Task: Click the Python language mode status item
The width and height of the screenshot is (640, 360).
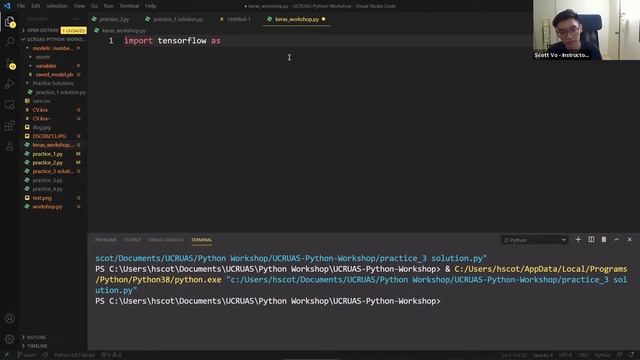Action: pos(602,355)
